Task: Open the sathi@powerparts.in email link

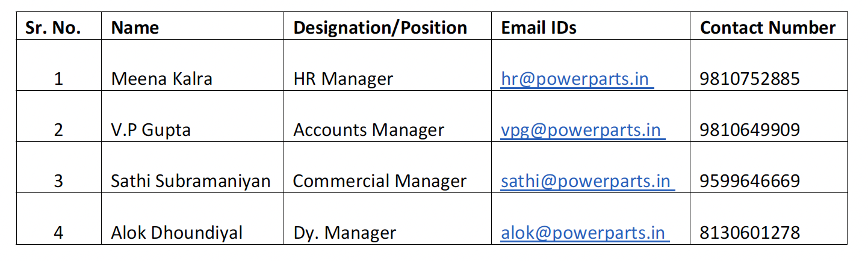Action: point(587,181)
